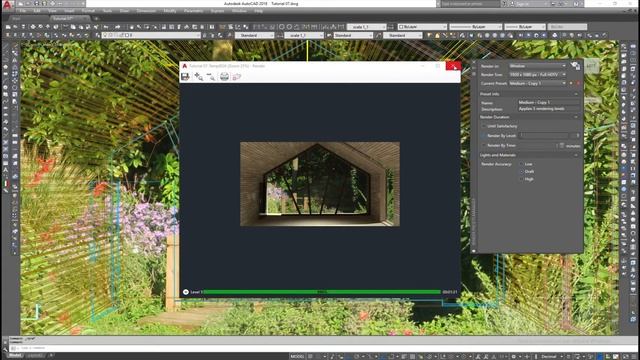Open the Edit menu

[x=37, y=11]
